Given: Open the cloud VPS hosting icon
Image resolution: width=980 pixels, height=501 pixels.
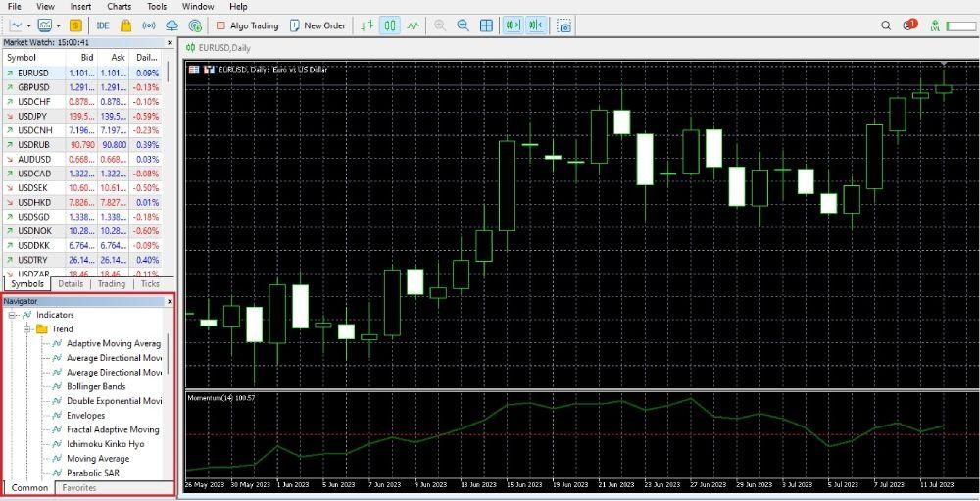Looking at the screenshot, I should [x=171, y=25].
